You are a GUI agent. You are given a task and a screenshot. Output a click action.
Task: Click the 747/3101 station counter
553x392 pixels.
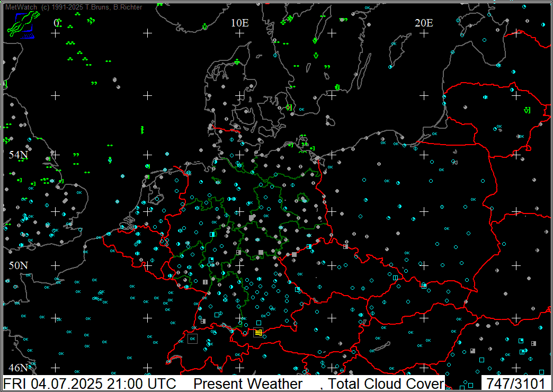coord(515,384)
